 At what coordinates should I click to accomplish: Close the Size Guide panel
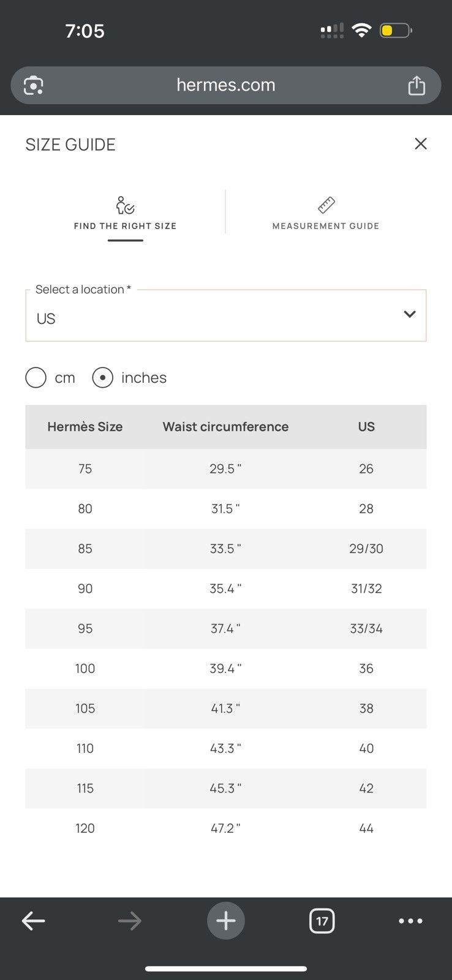pyautogui.click(x=421, y=144)
